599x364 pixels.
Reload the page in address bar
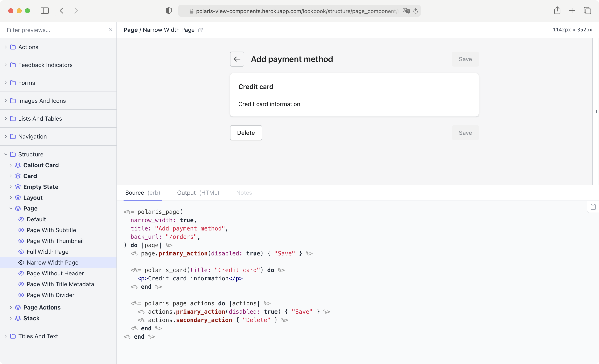click(416, 11)
